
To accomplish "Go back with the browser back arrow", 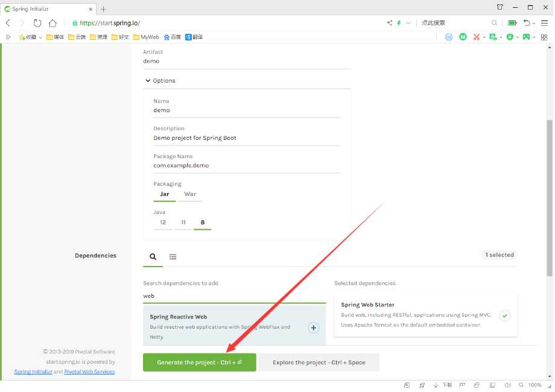I will click(x=8, y=24).
